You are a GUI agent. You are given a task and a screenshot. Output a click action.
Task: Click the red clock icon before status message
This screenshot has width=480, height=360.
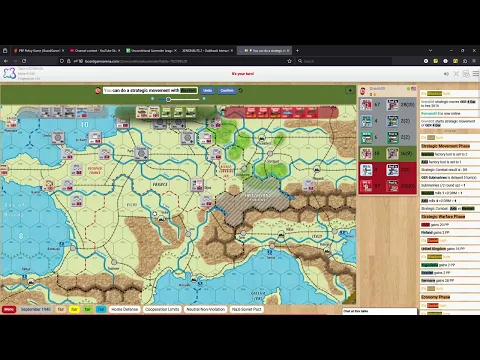point(98,90)
